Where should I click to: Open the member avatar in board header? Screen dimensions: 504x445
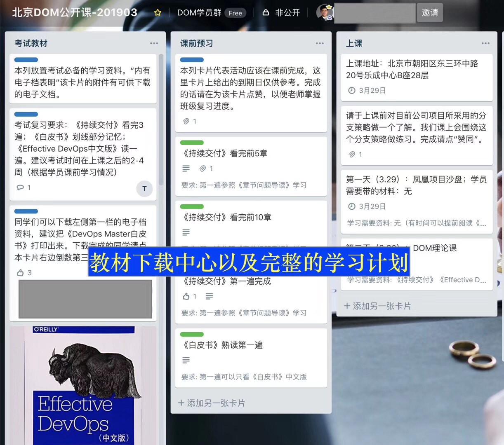point(324,12)
